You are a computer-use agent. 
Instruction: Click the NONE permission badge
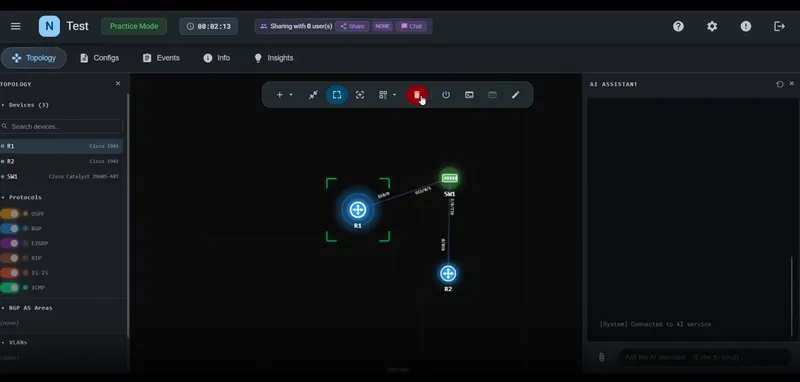pos(382,26)
